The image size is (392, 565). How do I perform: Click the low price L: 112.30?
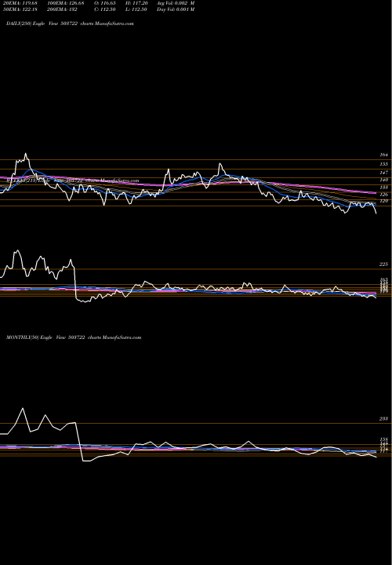pyautogui.click(x=135, y=9)
